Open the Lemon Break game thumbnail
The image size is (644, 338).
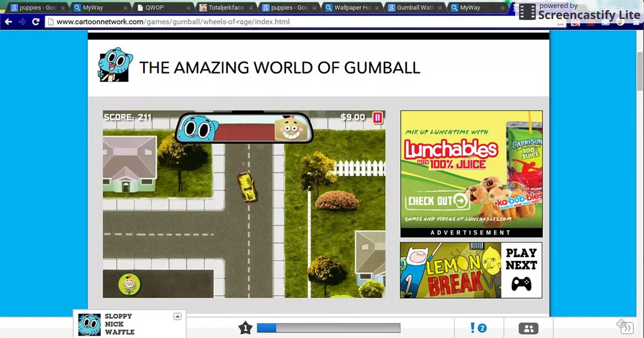tap(450, 270)
